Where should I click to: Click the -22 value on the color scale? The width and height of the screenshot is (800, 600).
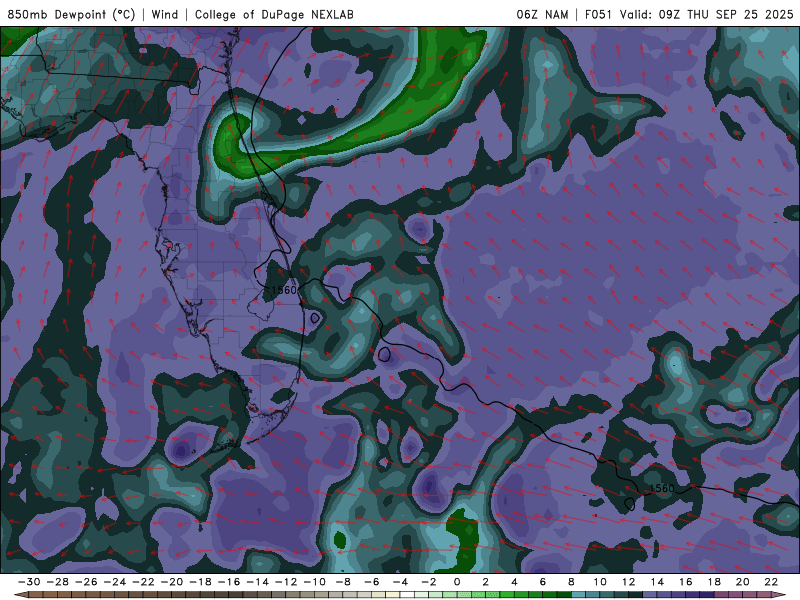pyautogui.click(x=143, y=582)
